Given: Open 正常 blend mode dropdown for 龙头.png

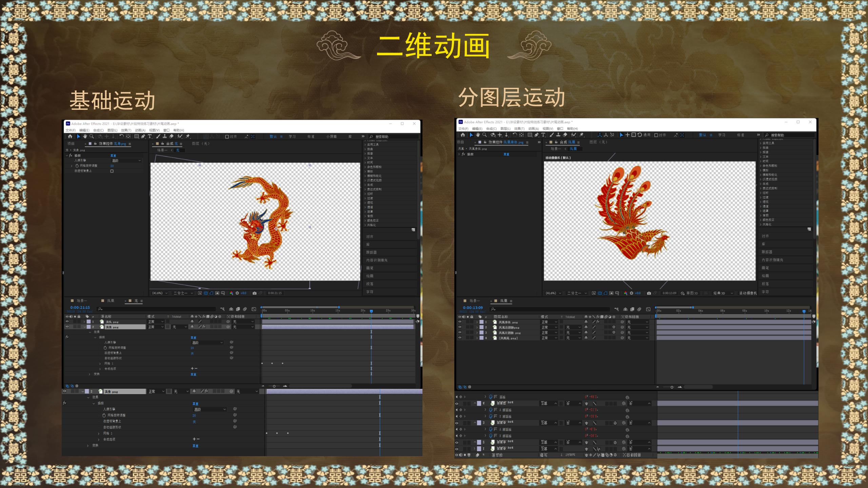Looking at the screenshot, I should coord(156,322).
